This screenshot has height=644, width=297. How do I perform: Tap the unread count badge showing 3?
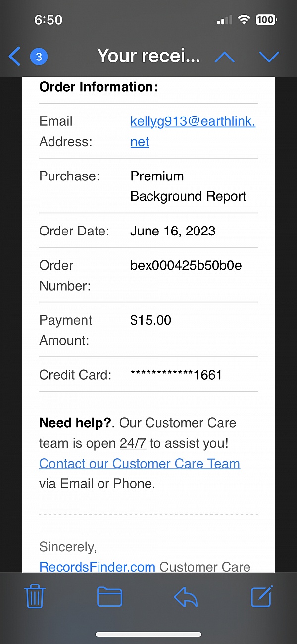coord(39,57)
